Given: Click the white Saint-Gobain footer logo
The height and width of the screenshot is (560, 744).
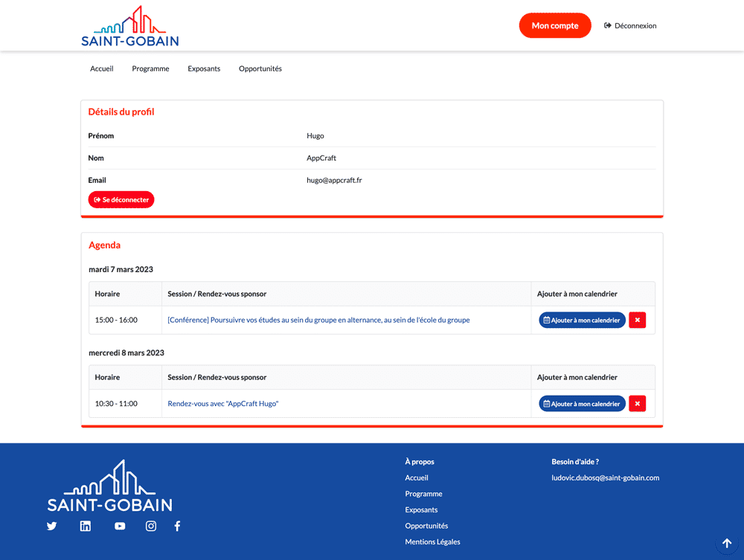Looking at the screenshot, I should pyautogui.click(x=110, y=487).
